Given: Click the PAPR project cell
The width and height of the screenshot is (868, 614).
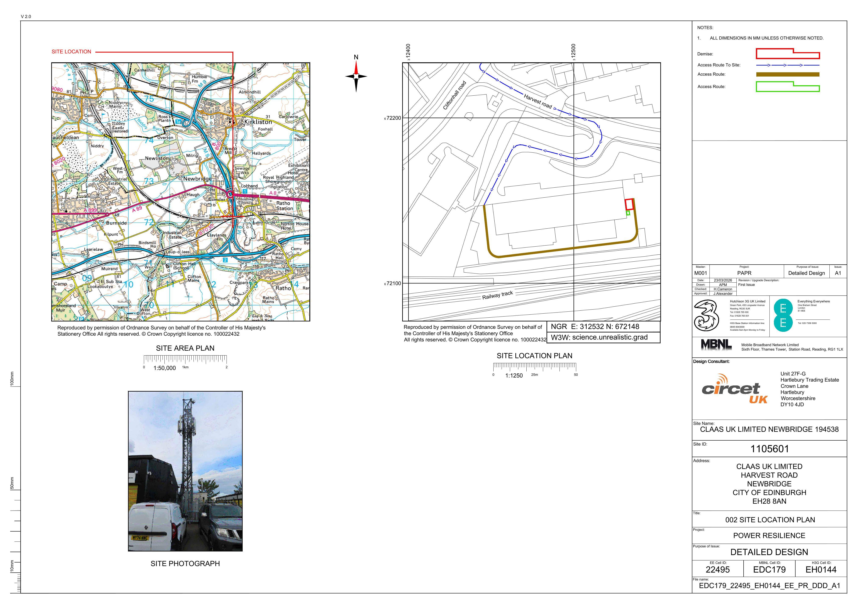Looking at the screenshot, I should click(x=744, y=273).
